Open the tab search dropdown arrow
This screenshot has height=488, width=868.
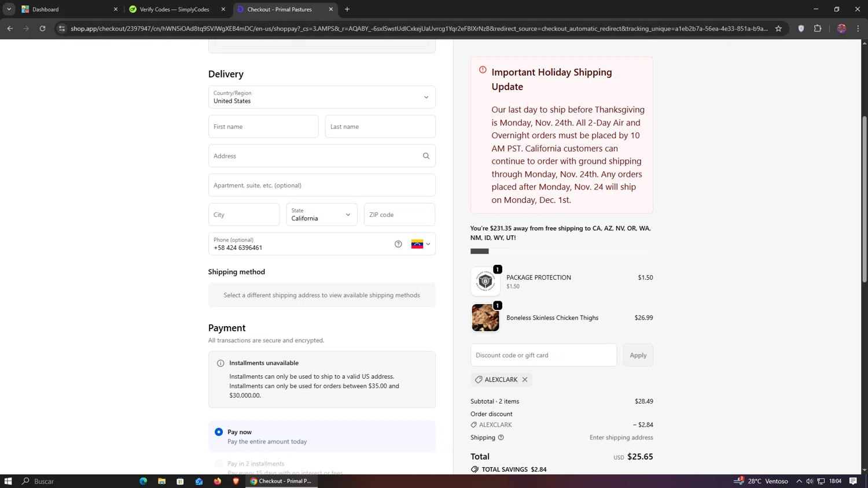point(9,9)
